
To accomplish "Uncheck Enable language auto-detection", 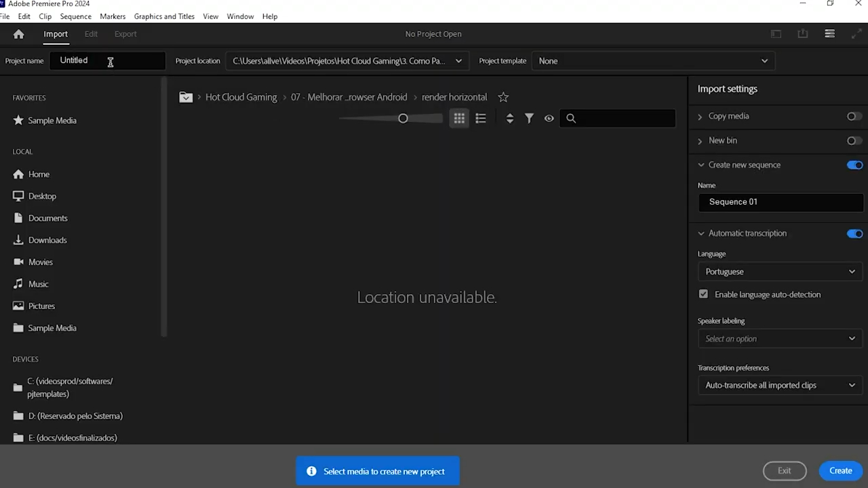I will 703,294.
